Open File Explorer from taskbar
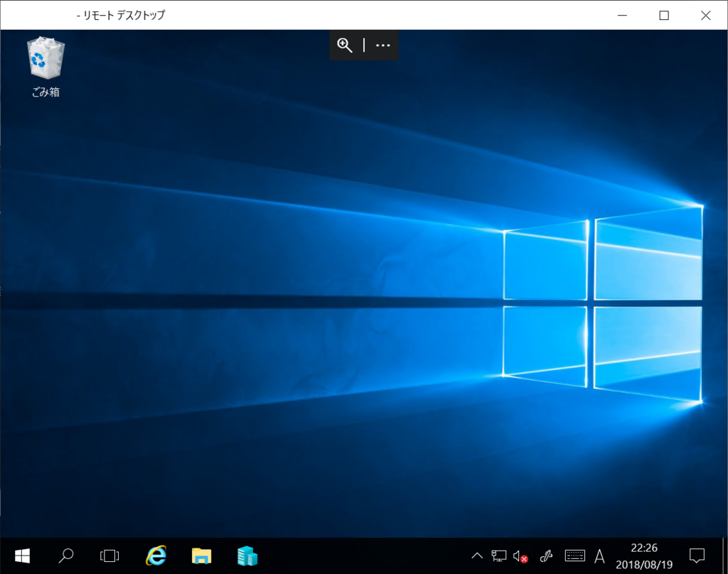Screen dimensions: 728x574 pos(201,556)
